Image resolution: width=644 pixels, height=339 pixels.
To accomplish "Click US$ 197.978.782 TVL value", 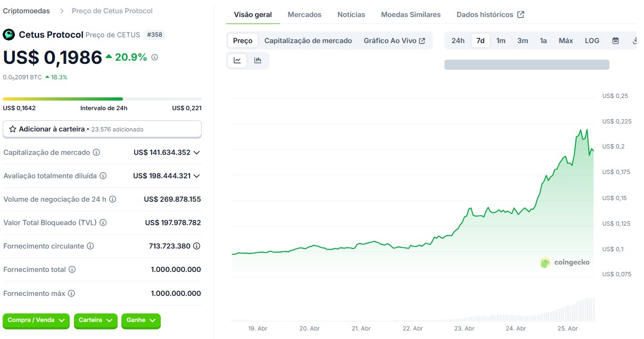I will (173, 222).
